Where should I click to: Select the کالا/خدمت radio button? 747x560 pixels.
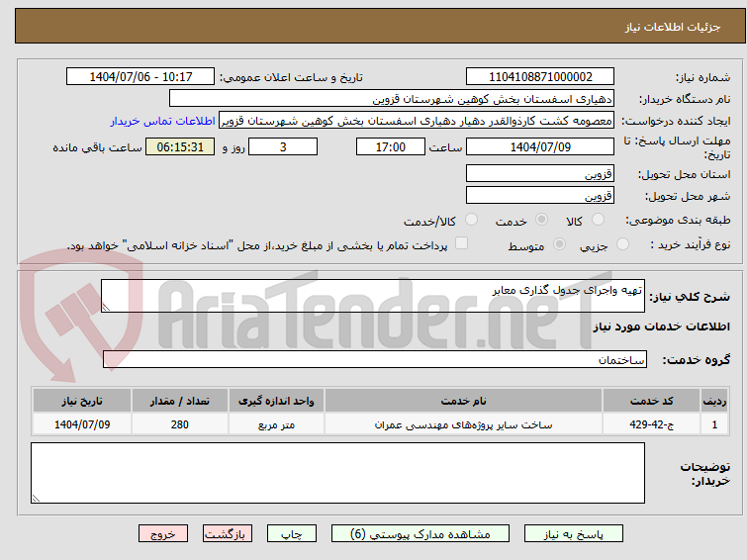coord(471,220)
